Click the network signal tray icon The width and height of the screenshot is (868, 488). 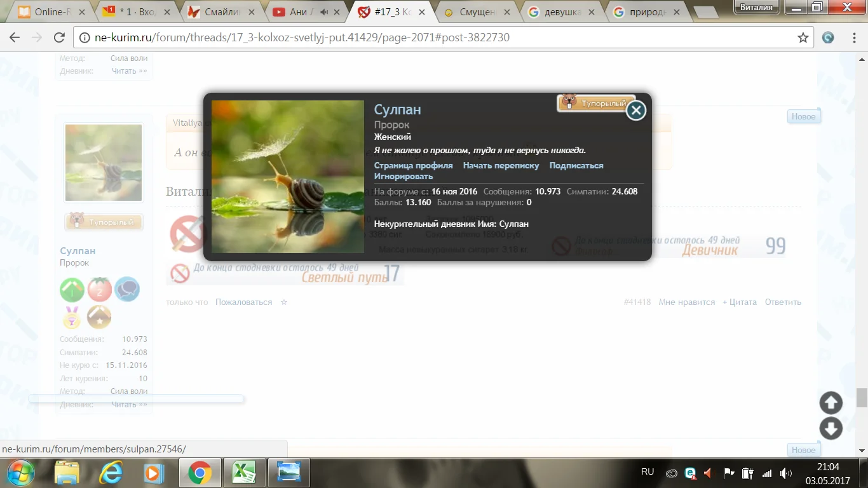[x=767, y=473]
